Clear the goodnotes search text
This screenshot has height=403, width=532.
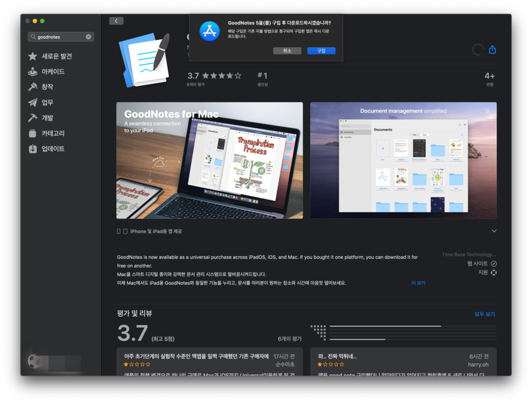point(89,36)
